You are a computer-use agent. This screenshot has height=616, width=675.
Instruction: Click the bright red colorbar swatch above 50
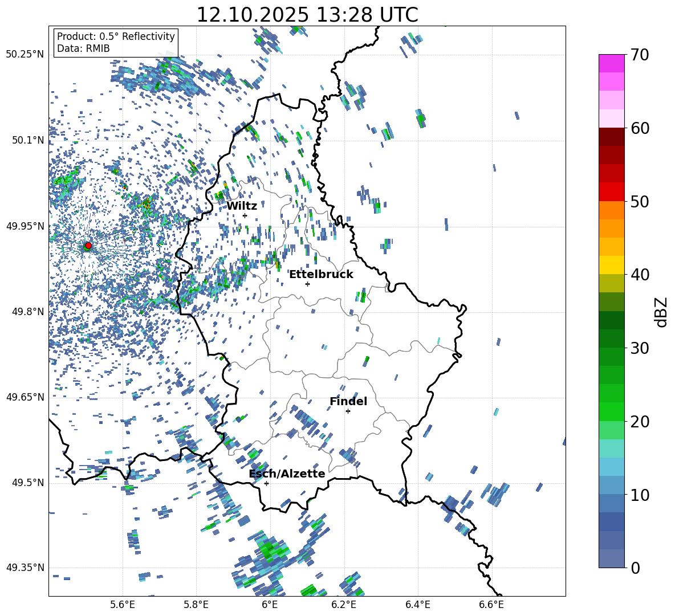pos(611,192)
